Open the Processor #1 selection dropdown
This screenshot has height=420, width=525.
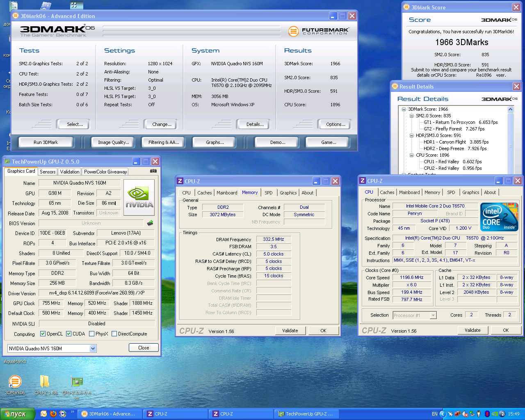click(x=433, y=315)
